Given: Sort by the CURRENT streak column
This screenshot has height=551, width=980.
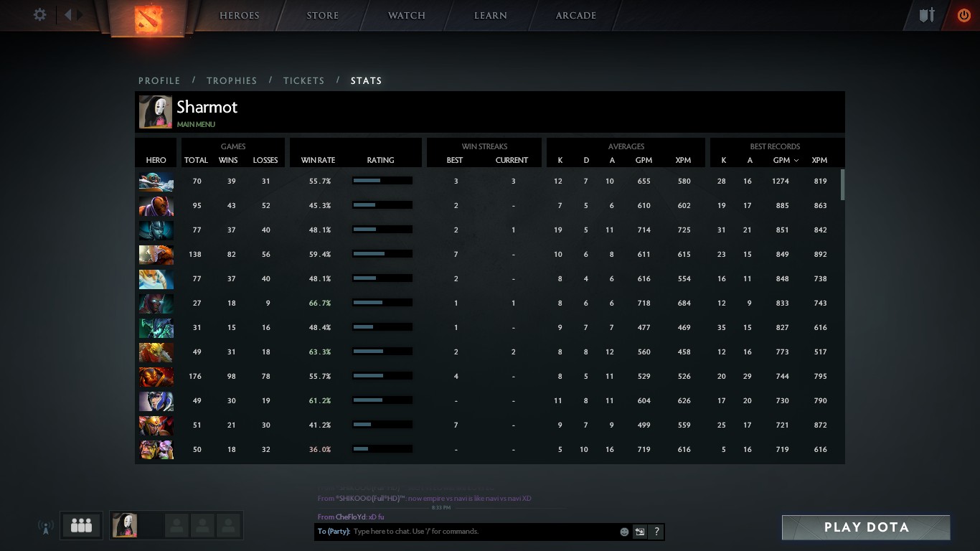Looking at the screenshot, I should 512,160.
